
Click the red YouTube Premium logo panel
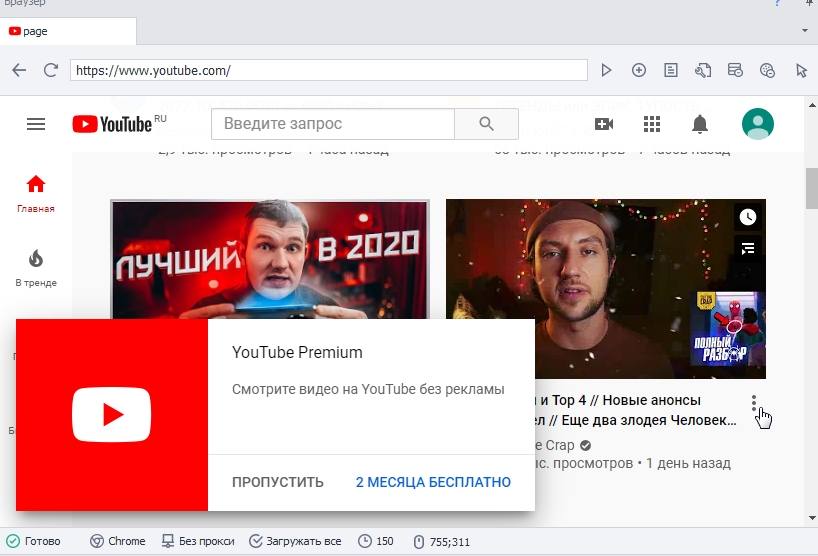coord(112,415)
